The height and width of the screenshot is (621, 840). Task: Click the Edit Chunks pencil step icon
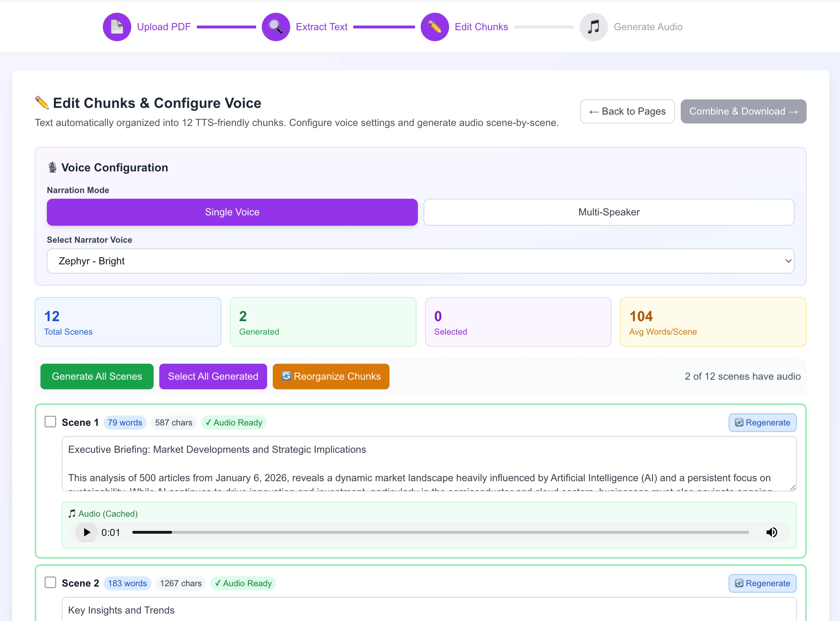(435, 27)
